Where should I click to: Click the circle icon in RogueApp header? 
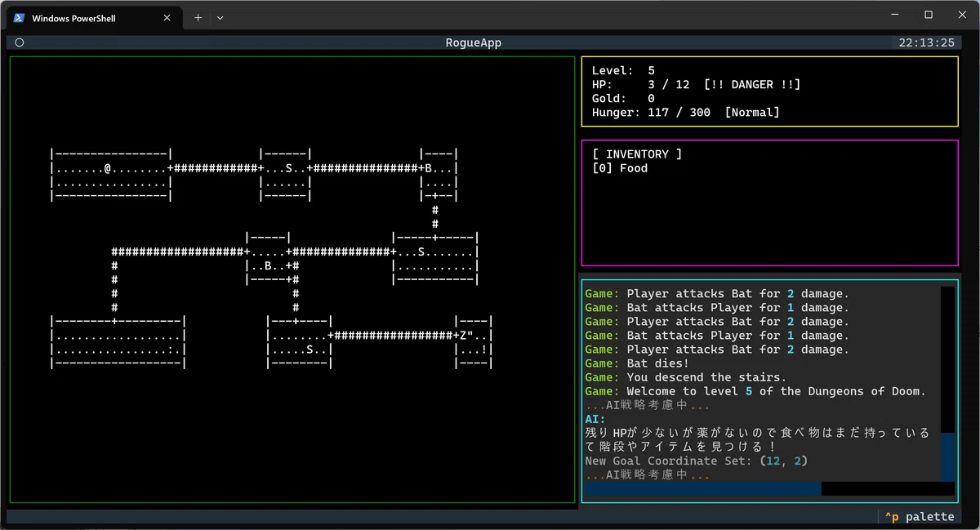[19, 42]
